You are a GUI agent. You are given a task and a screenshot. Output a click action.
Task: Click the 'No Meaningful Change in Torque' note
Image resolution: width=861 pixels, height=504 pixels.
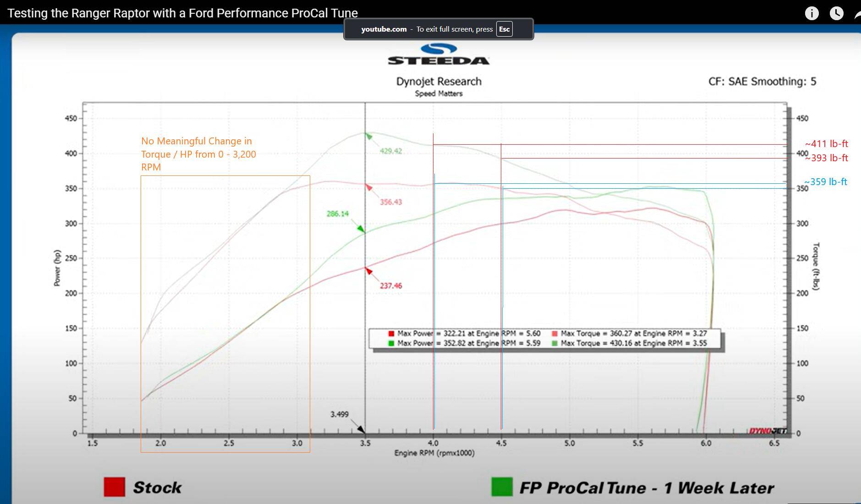(198, 154)
